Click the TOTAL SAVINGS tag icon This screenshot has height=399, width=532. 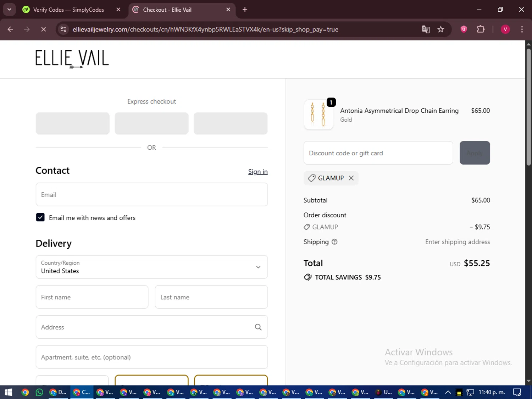click(x=307, y=277)
